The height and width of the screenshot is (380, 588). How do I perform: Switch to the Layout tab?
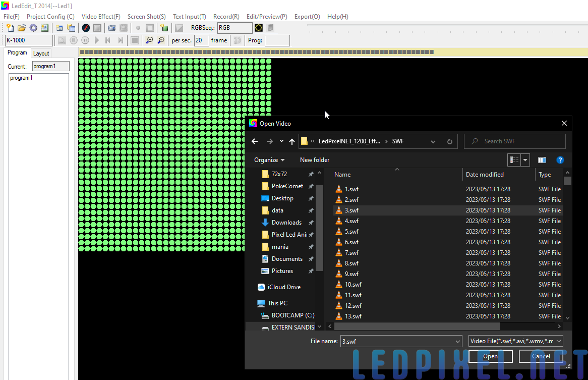click(x=41, y=53)
